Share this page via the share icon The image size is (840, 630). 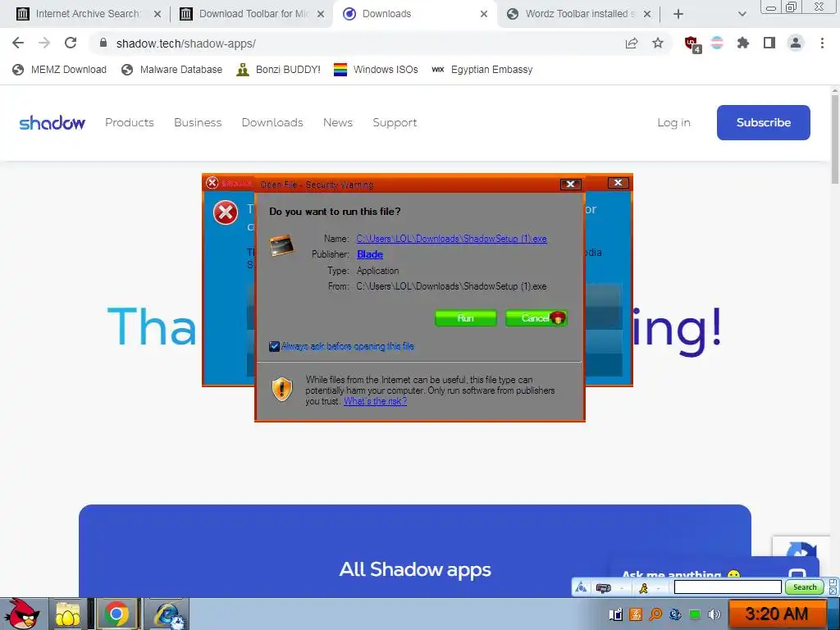coord(632,43)
